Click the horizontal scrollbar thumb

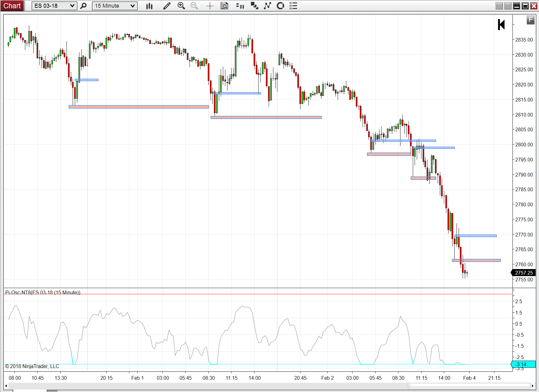coord(469,386)
